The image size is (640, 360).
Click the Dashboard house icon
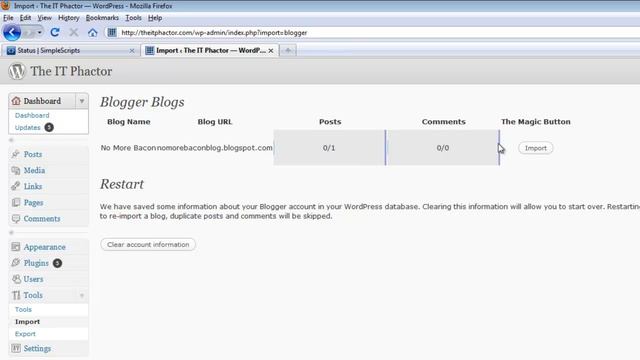16,101
